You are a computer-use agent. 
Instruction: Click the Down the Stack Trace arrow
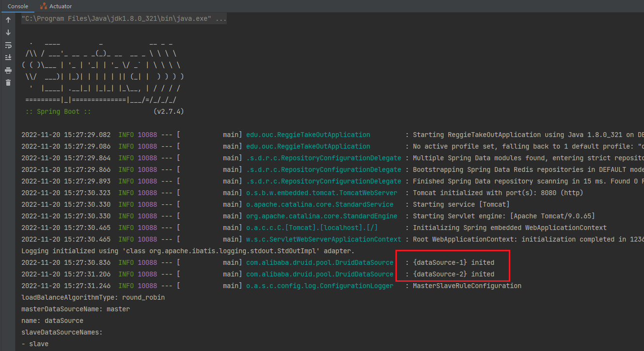click(8, 32)
